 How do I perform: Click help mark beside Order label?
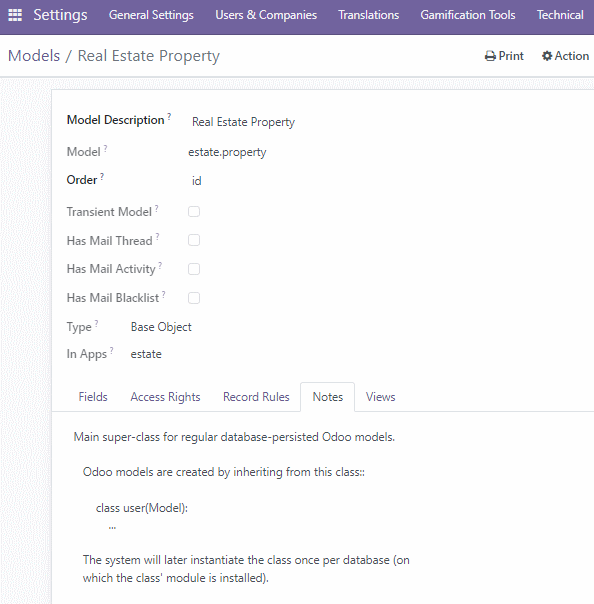click(x=102, y=176)
